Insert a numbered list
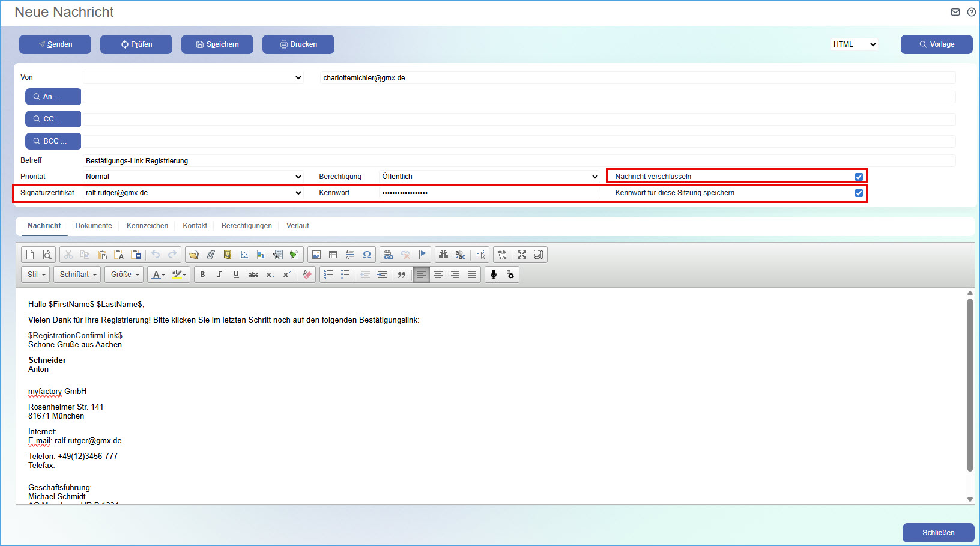This screenshot has width=980, height=546. 328,275
